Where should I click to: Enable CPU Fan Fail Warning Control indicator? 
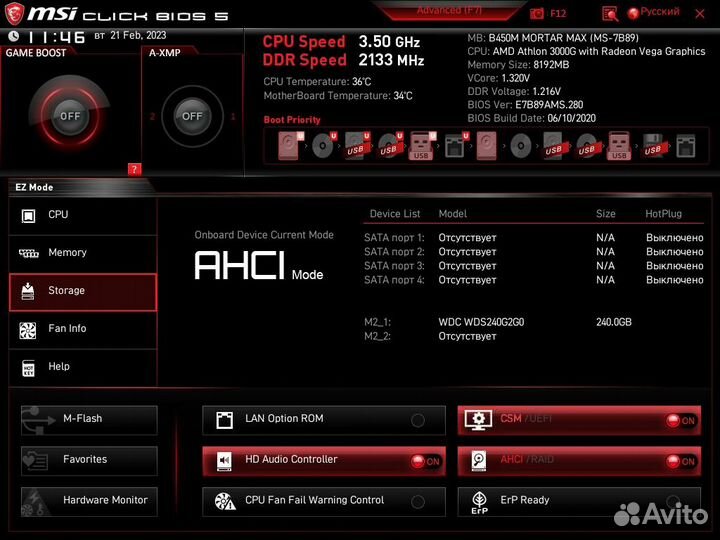point(418,501)
